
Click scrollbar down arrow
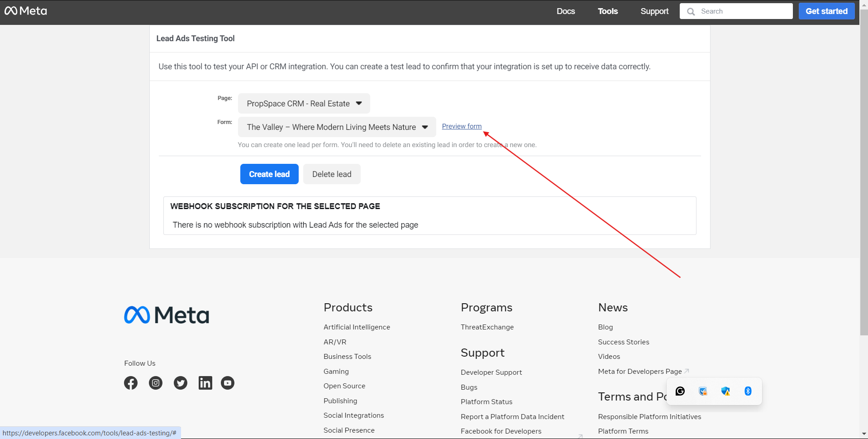point(864,434)
